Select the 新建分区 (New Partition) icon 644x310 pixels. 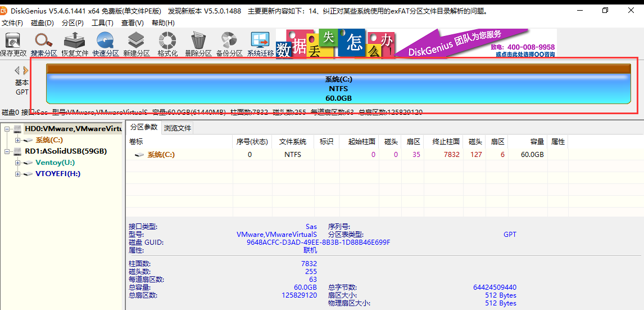[x=137, y=44]
